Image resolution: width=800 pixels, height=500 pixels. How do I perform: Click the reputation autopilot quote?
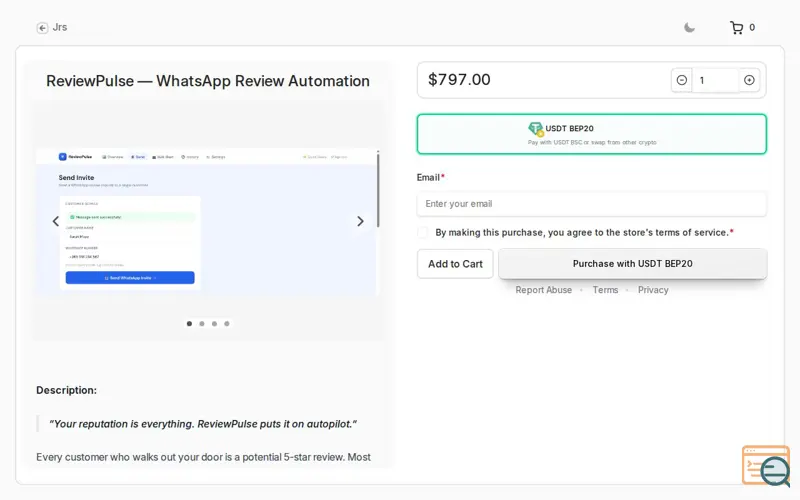coord(203,424)
